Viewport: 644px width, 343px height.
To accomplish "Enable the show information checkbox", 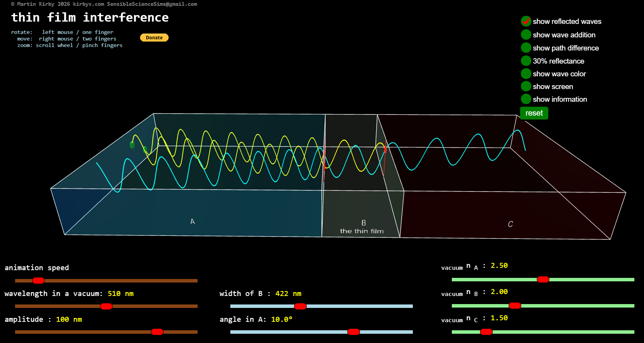I will tap(526, 99).
